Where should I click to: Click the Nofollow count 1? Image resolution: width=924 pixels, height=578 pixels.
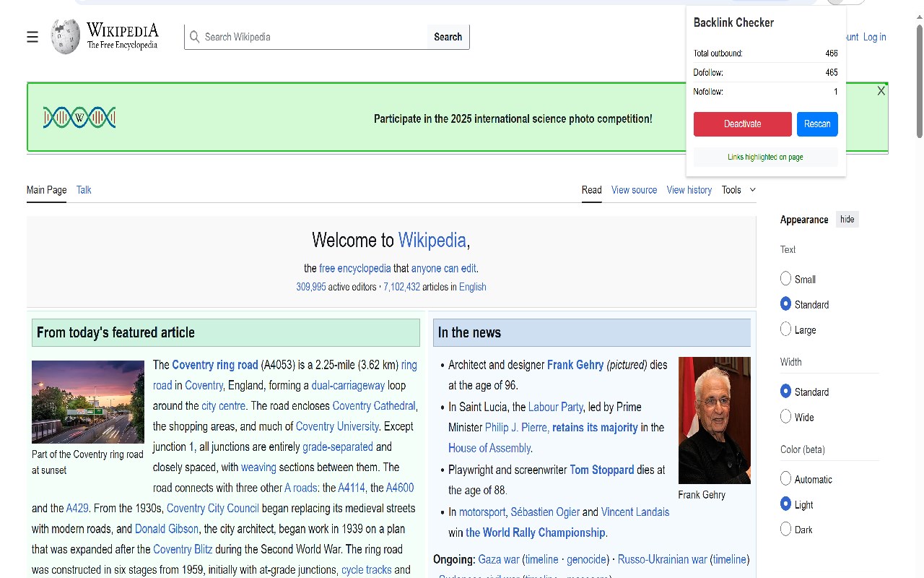(x=836, y=92)
